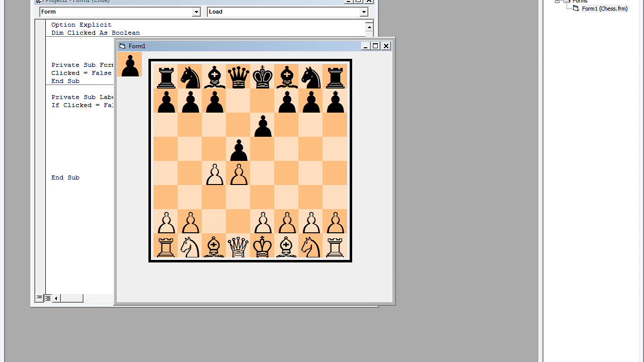
Task: Select the black bishop on f8
Action: tap(286, 76)
